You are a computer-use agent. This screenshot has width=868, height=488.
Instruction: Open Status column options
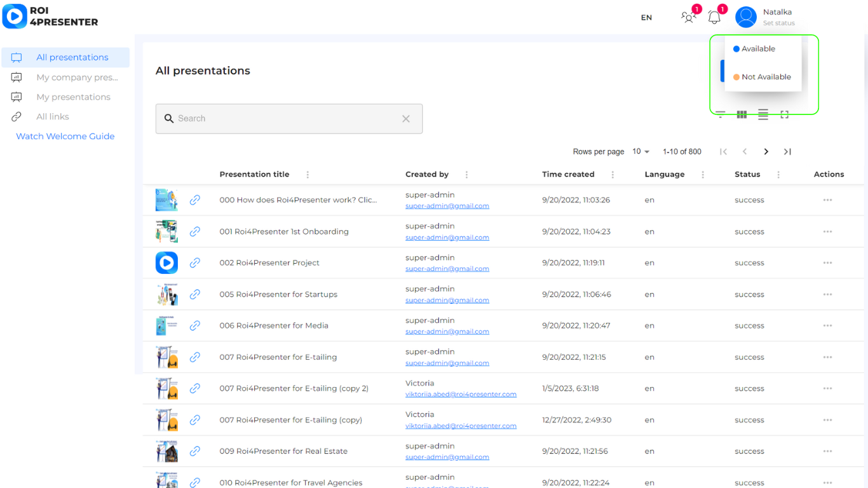pyautogui.click(x=778, y=175)
